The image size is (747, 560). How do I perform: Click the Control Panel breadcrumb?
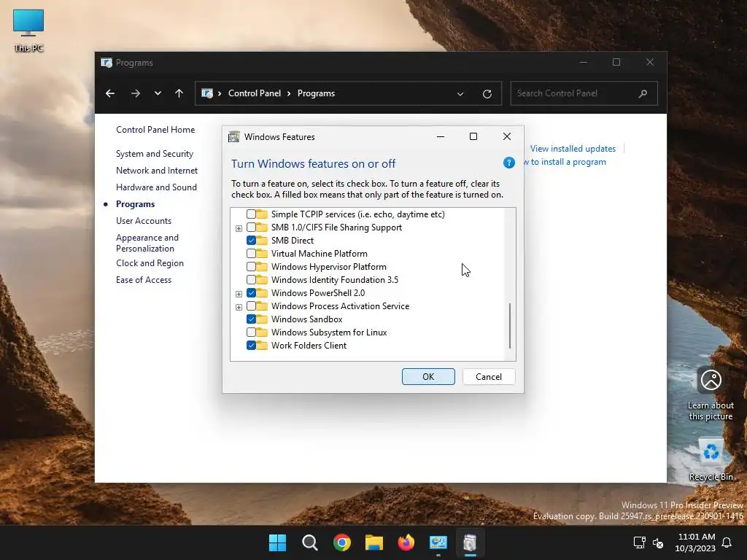click(x=255, y=93)
